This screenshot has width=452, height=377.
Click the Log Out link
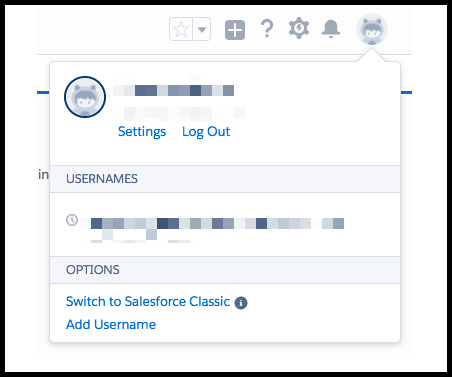(x=206, y=132)
